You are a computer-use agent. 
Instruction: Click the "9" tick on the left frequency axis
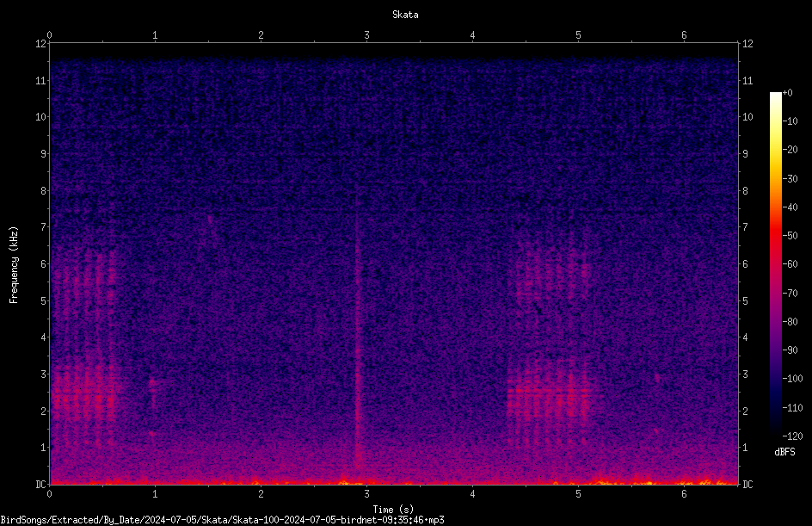point(44,154)
